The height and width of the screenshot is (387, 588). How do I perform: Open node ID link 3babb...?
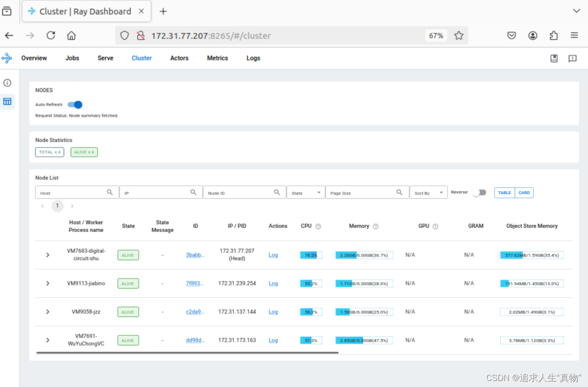pos(195,255)
